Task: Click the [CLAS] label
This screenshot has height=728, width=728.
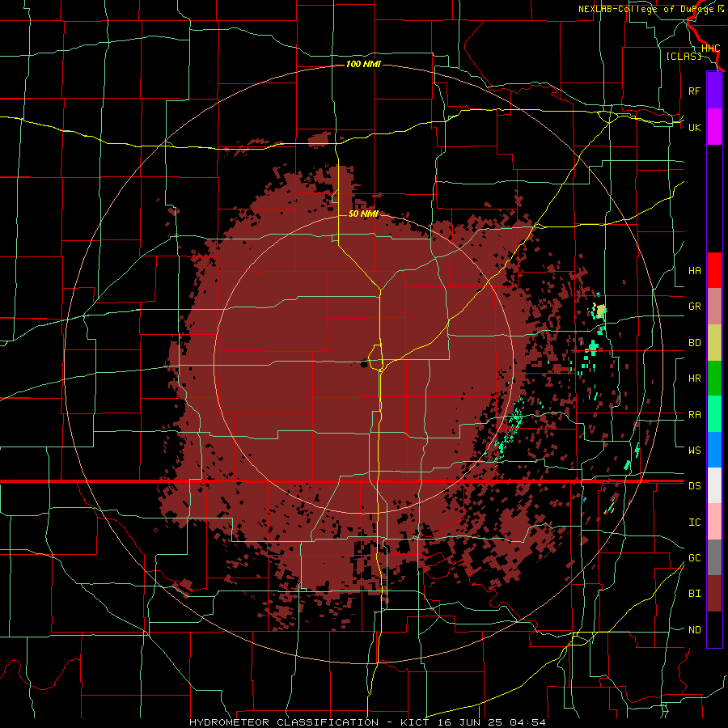Action: [684, 57]
